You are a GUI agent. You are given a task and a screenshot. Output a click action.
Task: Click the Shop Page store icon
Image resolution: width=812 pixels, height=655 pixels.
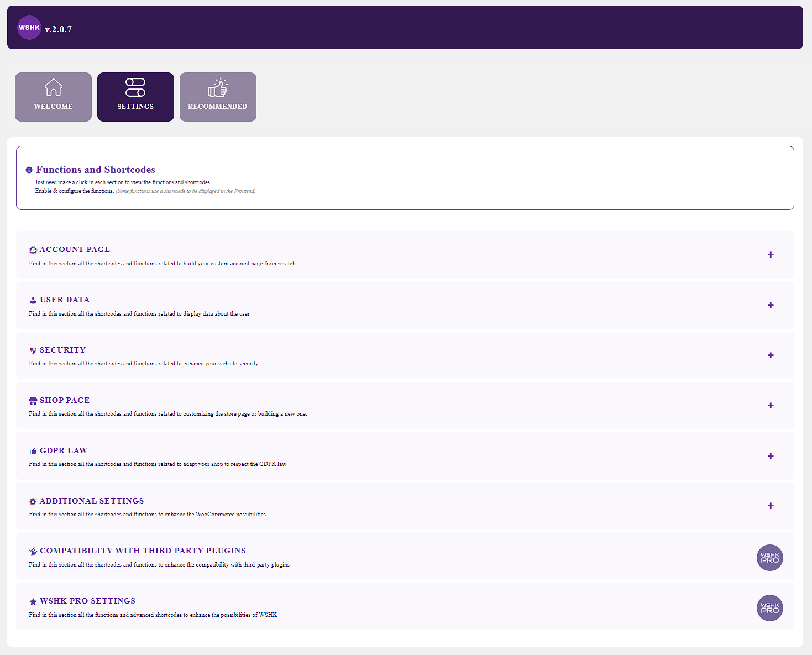point(33,401)
